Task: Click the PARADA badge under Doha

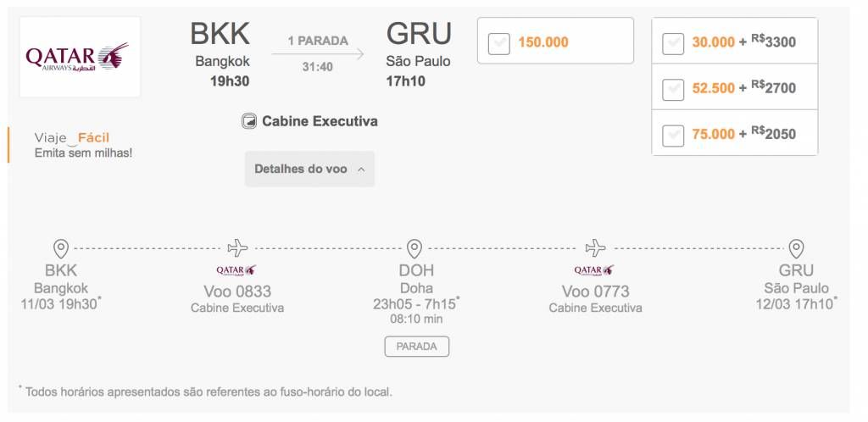Action: (x=417, y=347)
